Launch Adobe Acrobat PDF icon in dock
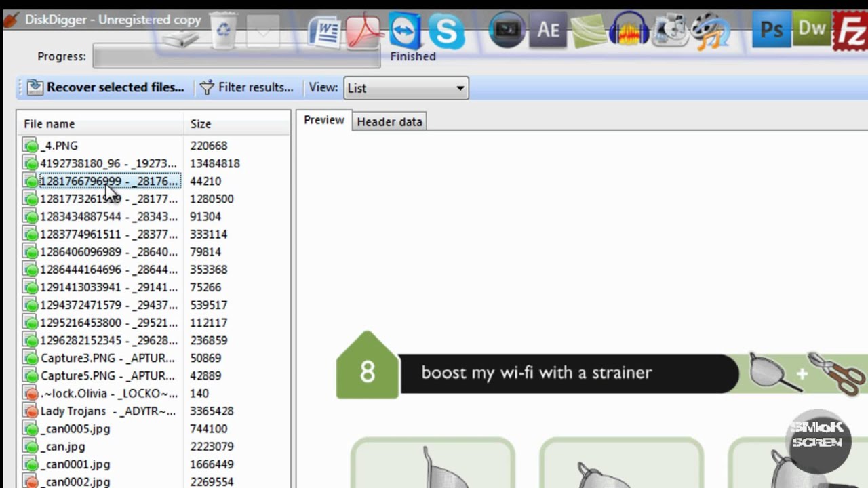 pyautogui.click(x=363, y=31)
